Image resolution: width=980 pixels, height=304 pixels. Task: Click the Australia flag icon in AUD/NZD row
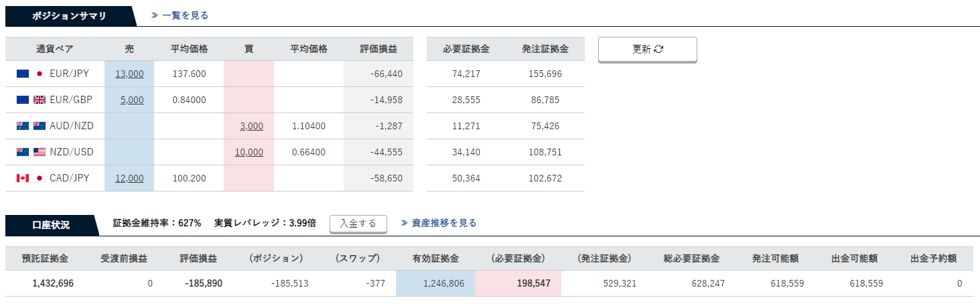pyautogui.click(x=23, y=126)
